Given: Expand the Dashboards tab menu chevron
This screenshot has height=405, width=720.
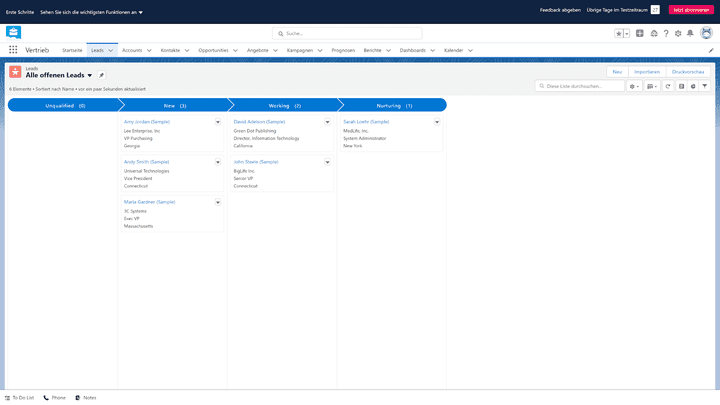Looking at the screenshot, I should click(433, 51).
